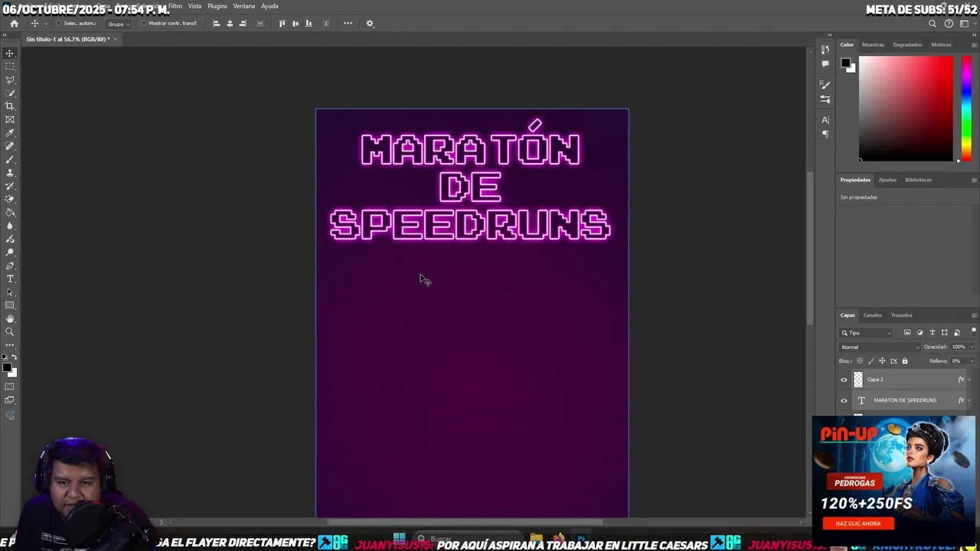Screen dimensions: 980x551
Task: Open the search icon at top right
Action: click(x=933, y=24)
